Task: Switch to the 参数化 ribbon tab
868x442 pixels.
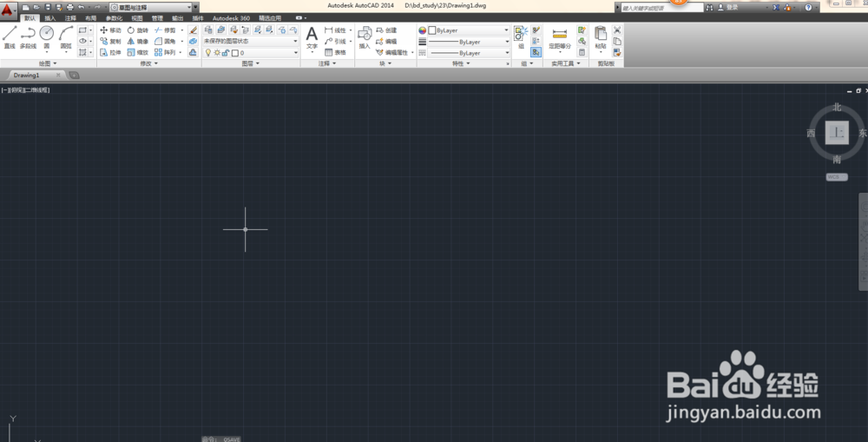Action: coord(114,18)
